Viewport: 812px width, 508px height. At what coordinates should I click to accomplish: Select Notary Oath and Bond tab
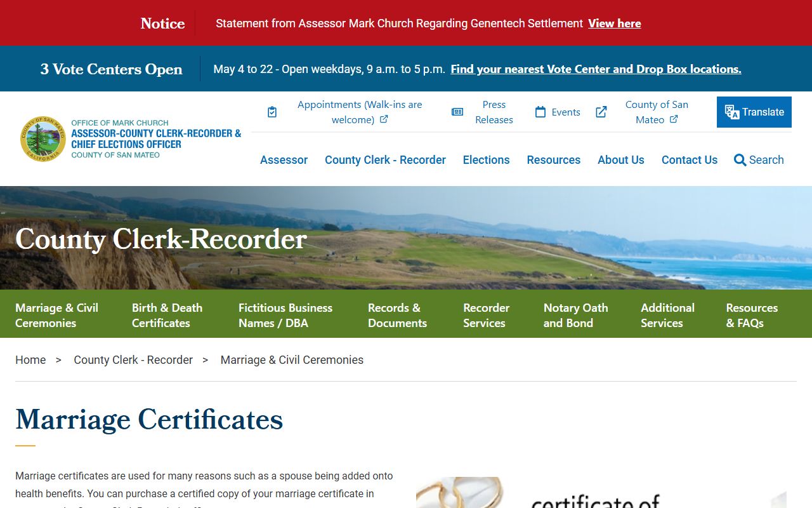tap(575, 315)
